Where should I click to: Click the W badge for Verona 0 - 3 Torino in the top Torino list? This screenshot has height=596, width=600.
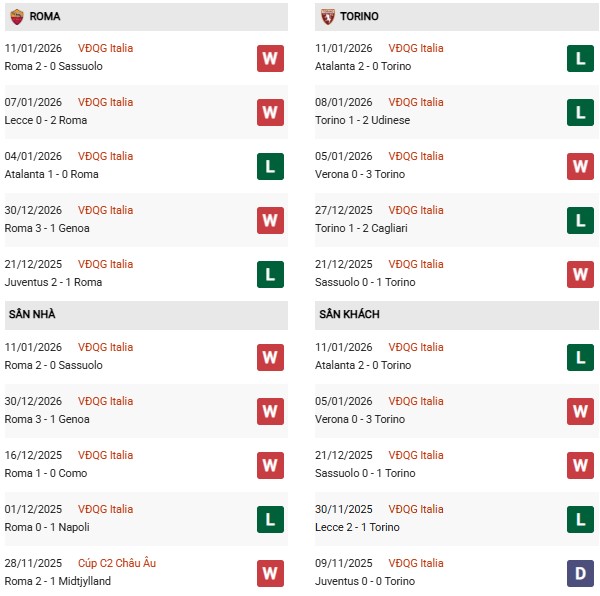point(581,166)
